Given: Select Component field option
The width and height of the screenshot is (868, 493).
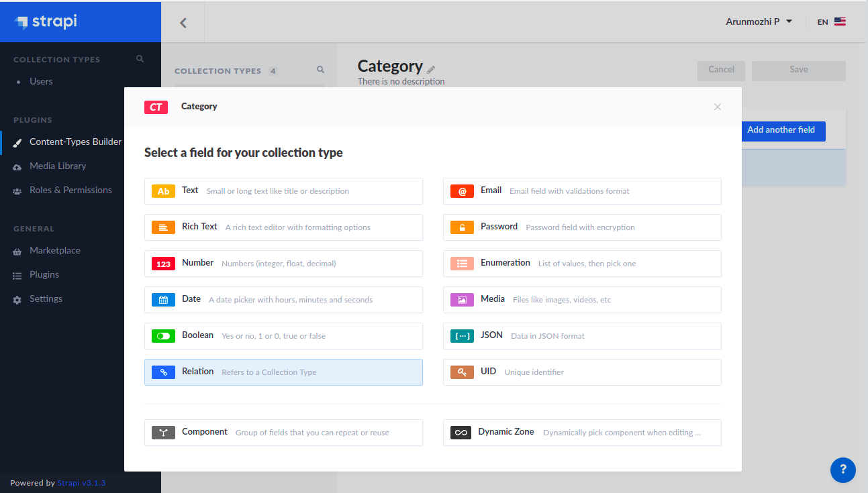Looking at the screenshot, I should click(x=283, y=433).
